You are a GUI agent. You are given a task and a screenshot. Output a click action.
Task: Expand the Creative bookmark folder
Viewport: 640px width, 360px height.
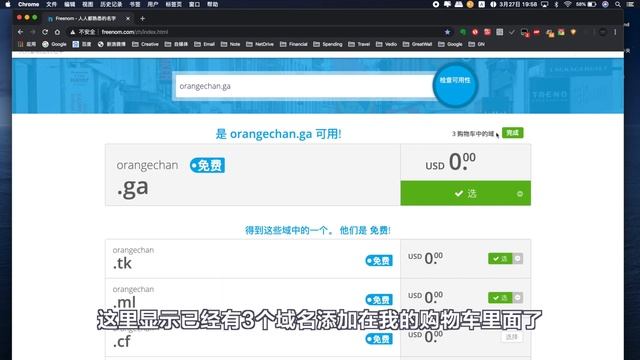point(145,44)
